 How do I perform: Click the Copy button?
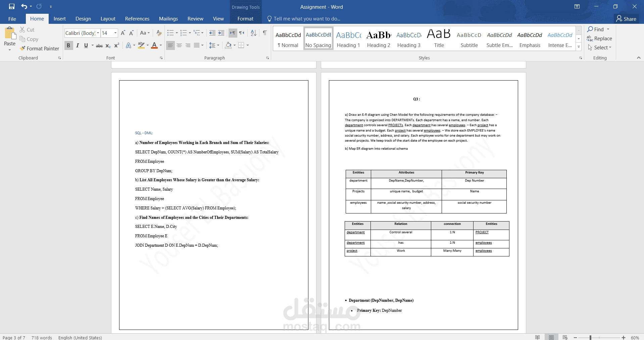tap(29, 39)
